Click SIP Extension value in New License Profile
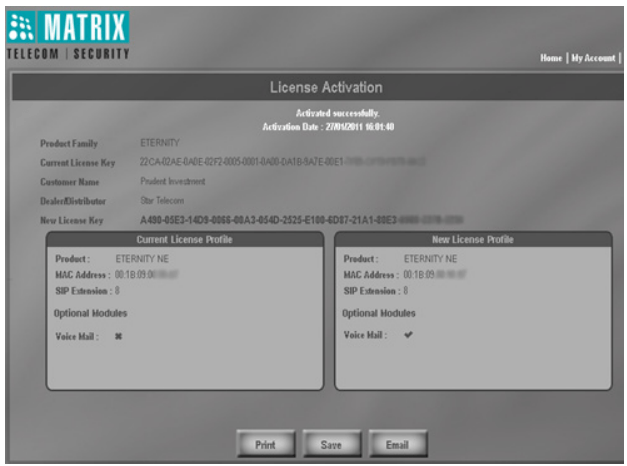 pyautogui.click(x=405, y=290)
